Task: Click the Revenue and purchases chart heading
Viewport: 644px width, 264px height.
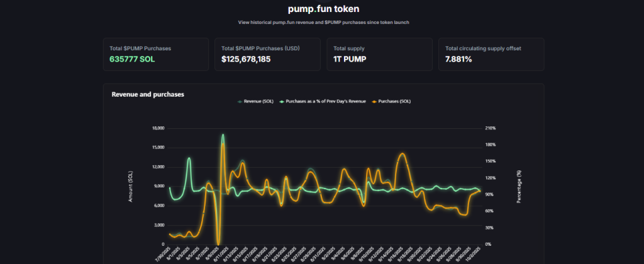Action: click(148, 94)
